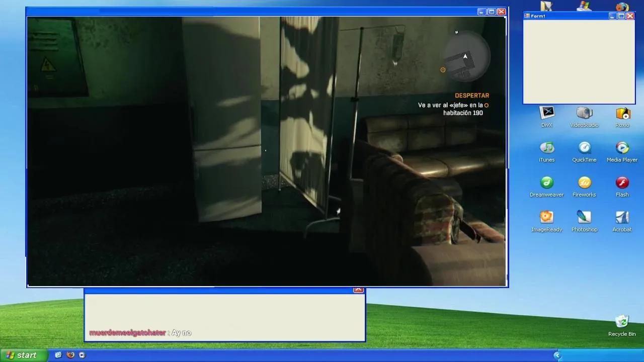This screenshot has height=362, width=644.
Task: Click the first quick launch icon beside start
Action: pyautogui.click(x=58, y=355)
